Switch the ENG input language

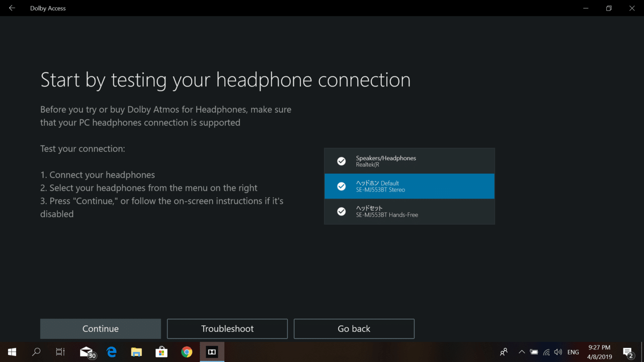pyautogui.click(x=573, y=352)
